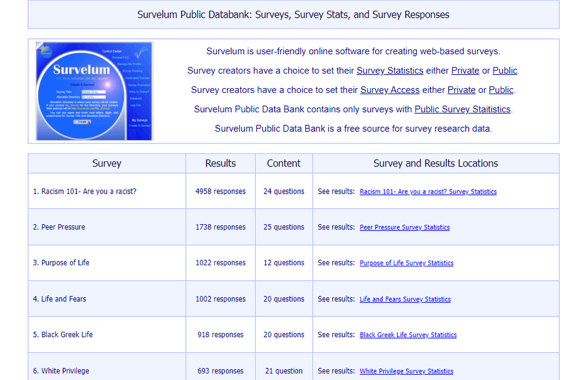Click the eco-friendly badge in the logo corner

46,52
